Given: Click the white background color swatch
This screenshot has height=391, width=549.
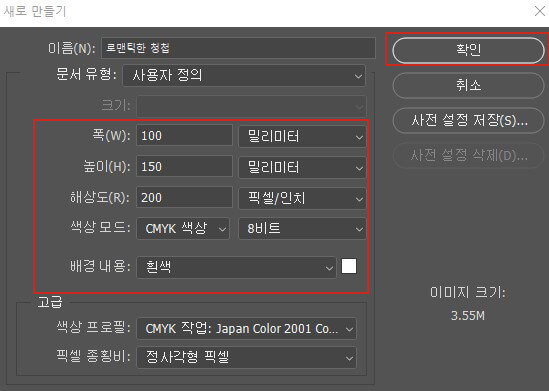Looking at the screenshot, I should pos(349,266).
